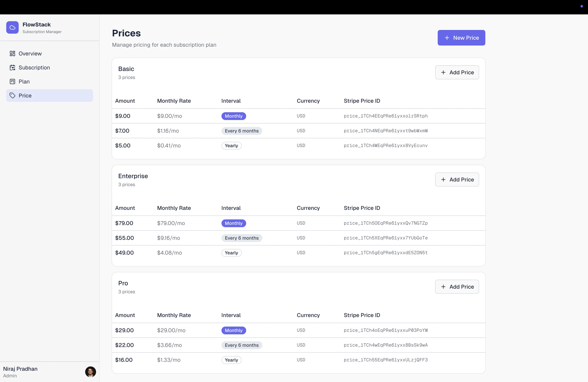Click the plus icon on Basic plan Add Price
This screenshot has width=588, height=382.
point(443,72)
